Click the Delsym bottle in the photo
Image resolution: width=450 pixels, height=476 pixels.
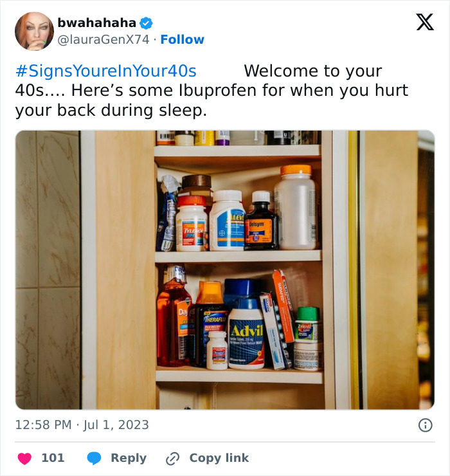[261, 221]
